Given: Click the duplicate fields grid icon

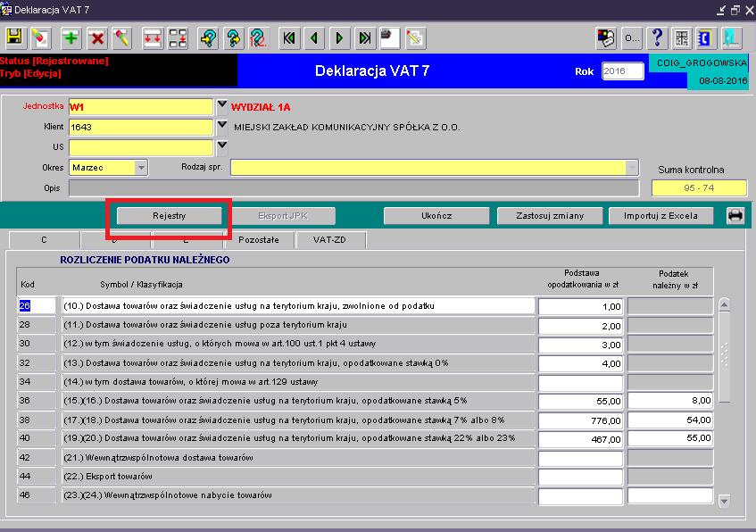Looking at the screenshot, I should [x=178, y=37].
